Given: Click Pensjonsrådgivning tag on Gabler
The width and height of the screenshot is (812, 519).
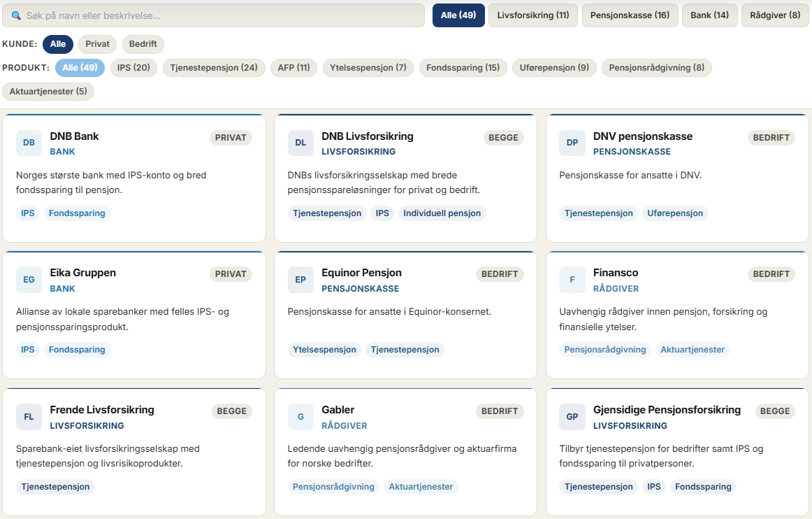Looking at the screenshot, I should click(x=333, y=487).
